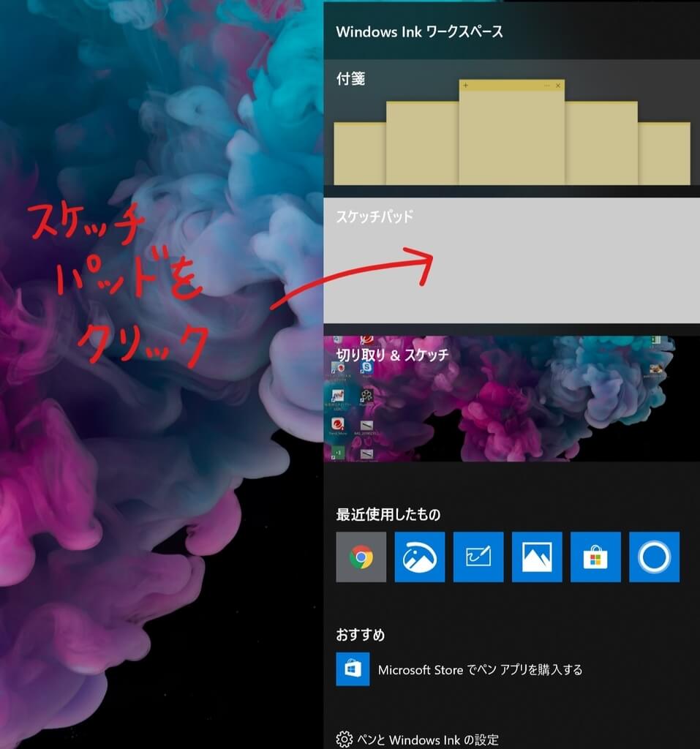The height and width of the screenshot is (749, 700).
Task: Click the Microsoft Store でペン アプリを購入する link
Action: [x=479, y=669]
